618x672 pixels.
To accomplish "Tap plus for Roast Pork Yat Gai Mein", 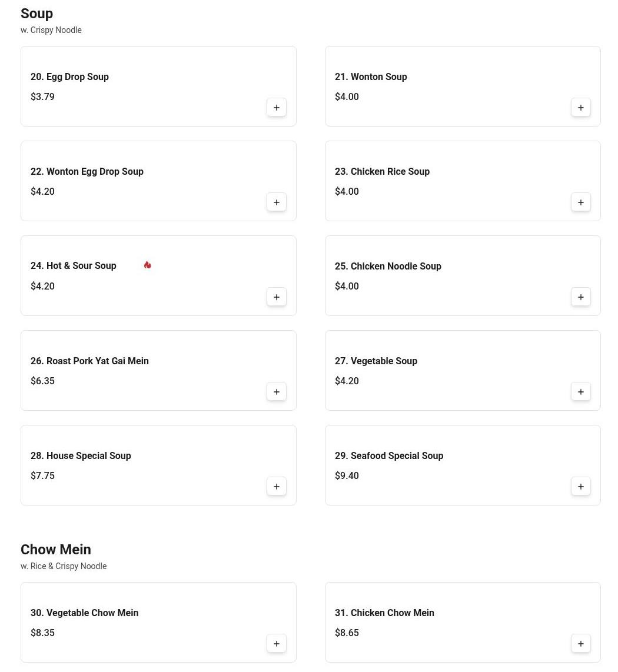I will click(277, 392).
